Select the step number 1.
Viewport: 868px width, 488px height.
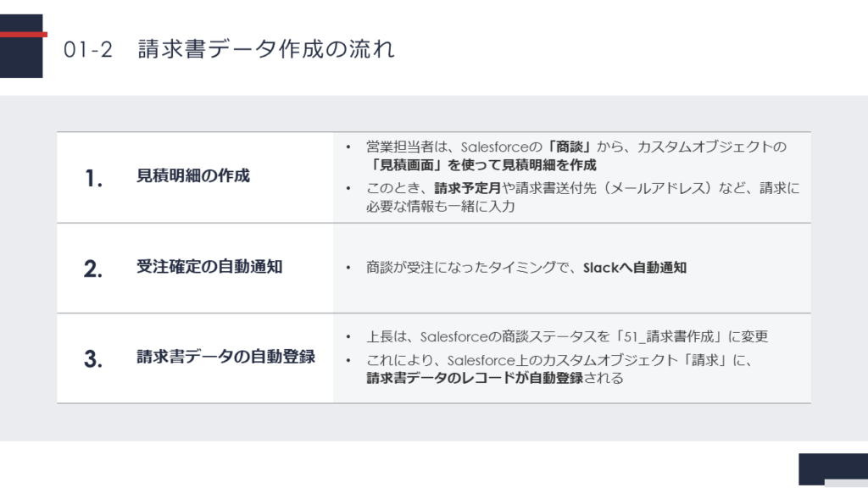pyautogui.click(x=93, y=178)
